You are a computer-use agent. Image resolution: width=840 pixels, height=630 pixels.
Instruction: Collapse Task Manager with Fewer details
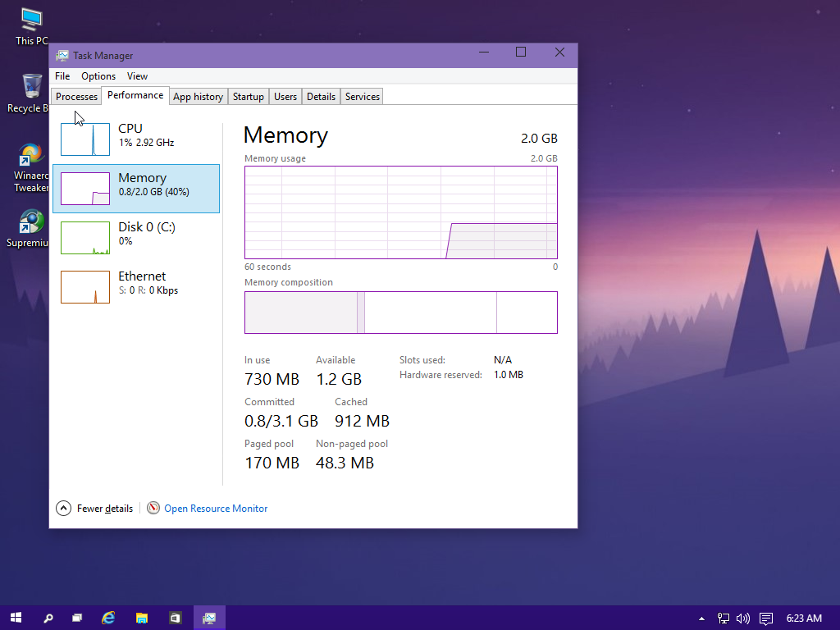pos(95,509)
